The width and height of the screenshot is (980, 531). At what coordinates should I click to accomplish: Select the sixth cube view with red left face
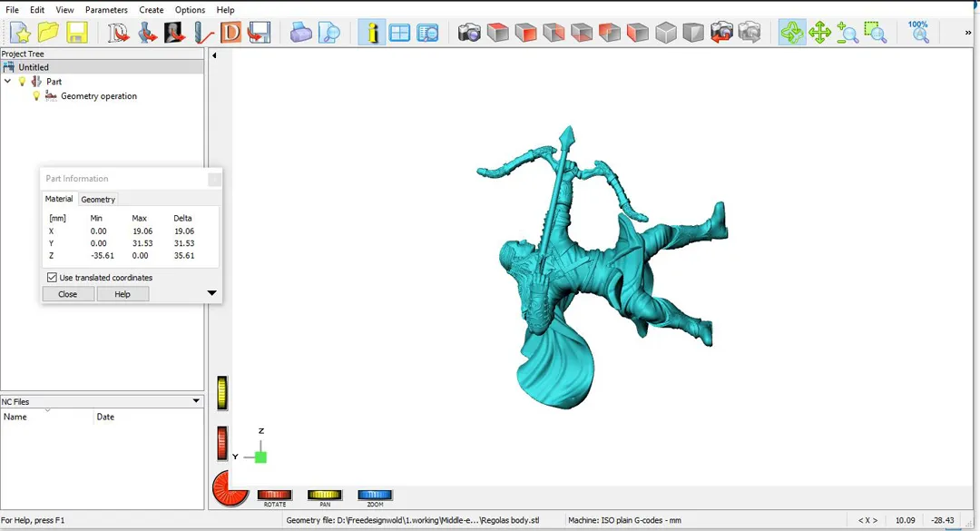638,33
